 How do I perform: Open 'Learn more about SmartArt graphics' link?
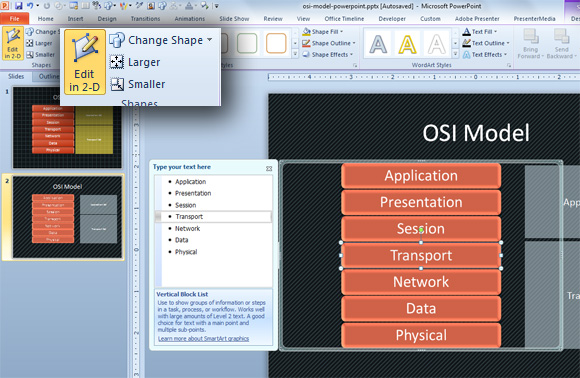[x=203, y=338]
